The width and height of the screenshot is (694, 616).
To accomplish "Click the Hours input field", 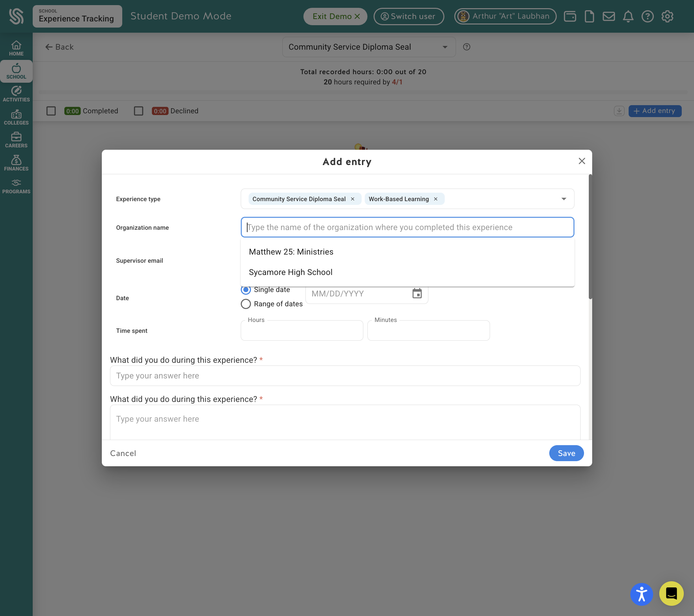I will pyautogui.click(x=302, y=330).
